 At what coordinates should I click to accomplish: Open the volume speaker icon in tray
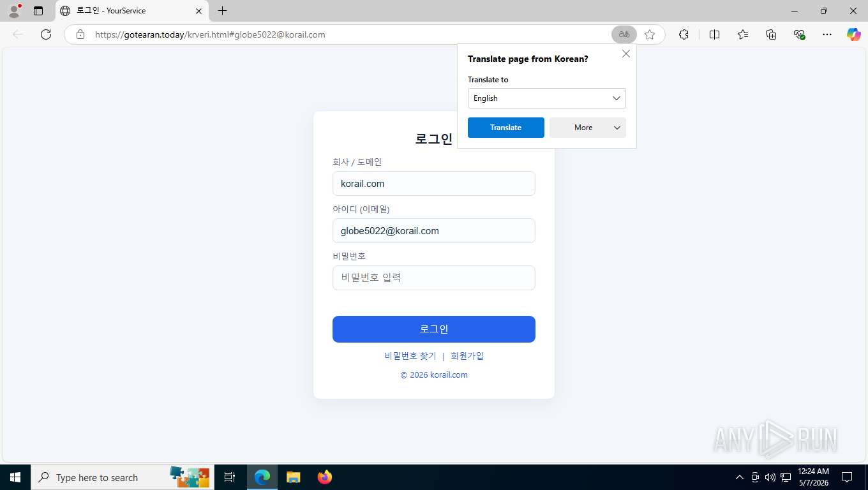[770, 477]
